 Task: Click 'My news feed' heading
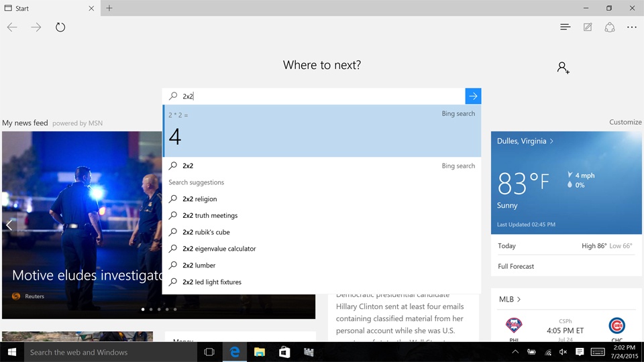tap(25, 123)
